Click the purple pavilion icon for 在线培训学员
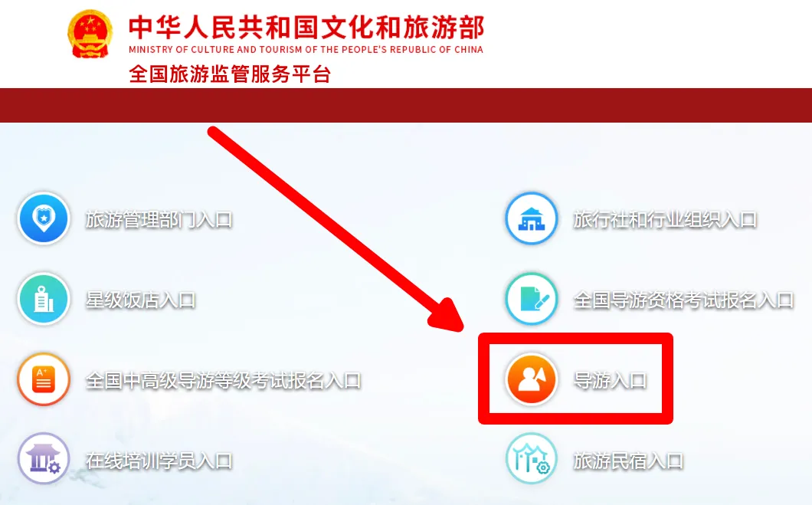Image resolution: width=812 pixels, height=505 pixels. pyautogui.click(x=44, y=459)
